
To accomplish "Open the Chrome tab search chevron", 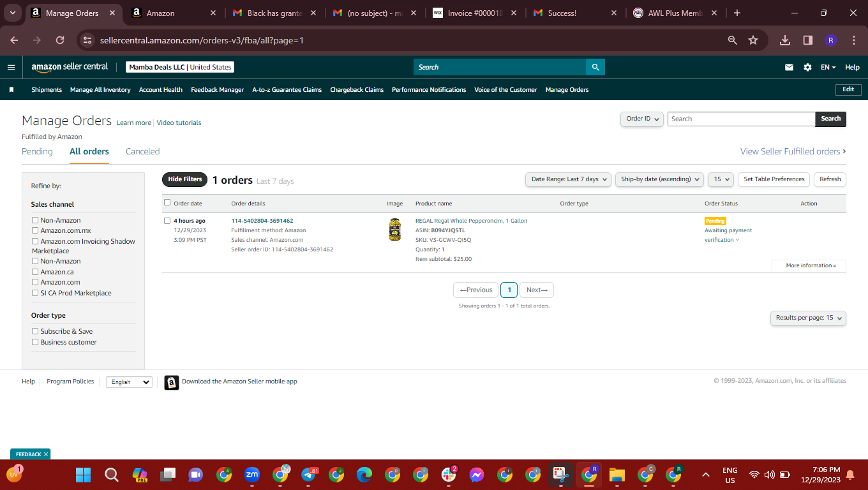I will [12, 13].
